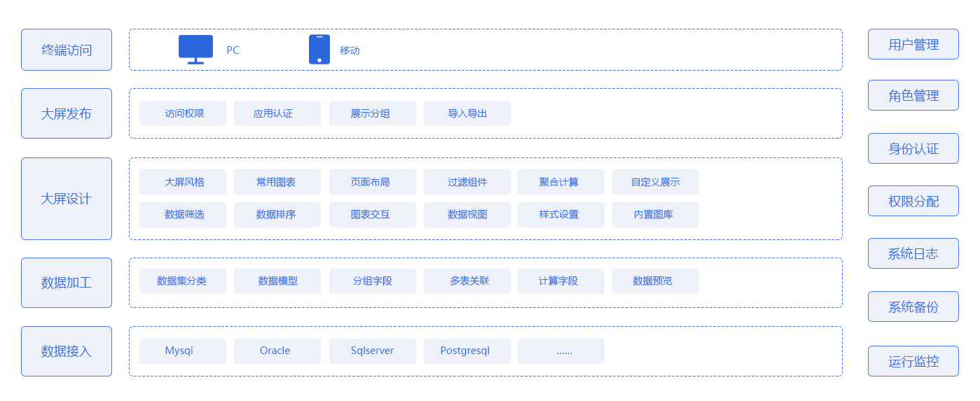This screenshot has height=401, width=980.
Task: Click the 移动 text label
Action: (350, 50)
